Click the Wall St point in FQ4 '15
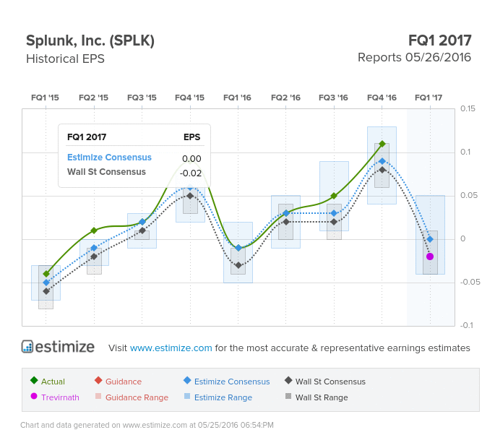 click(190, 196)
